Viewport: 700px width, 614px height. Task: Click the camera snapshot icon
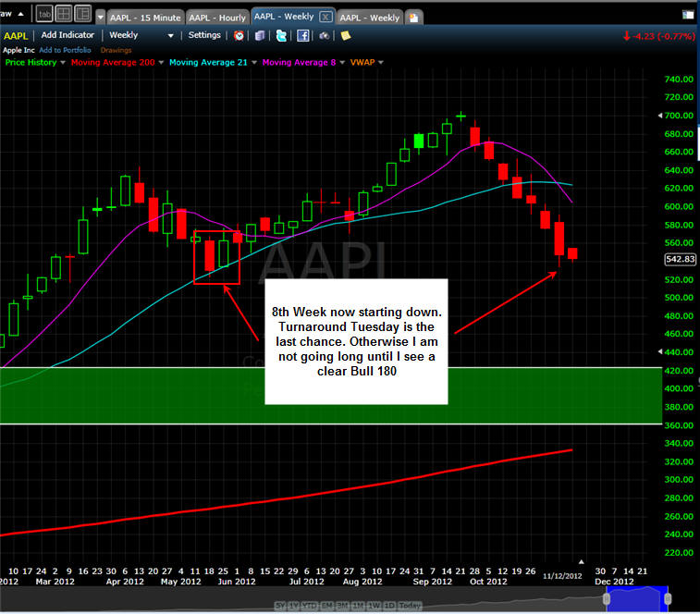(x=324, y=36)
